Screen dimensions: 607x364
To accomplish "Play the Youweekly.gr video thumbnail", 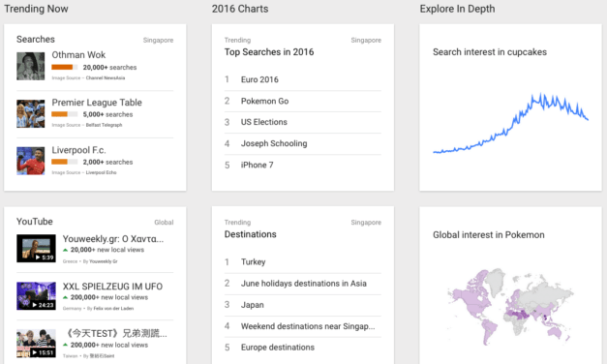I will point(36,248).
